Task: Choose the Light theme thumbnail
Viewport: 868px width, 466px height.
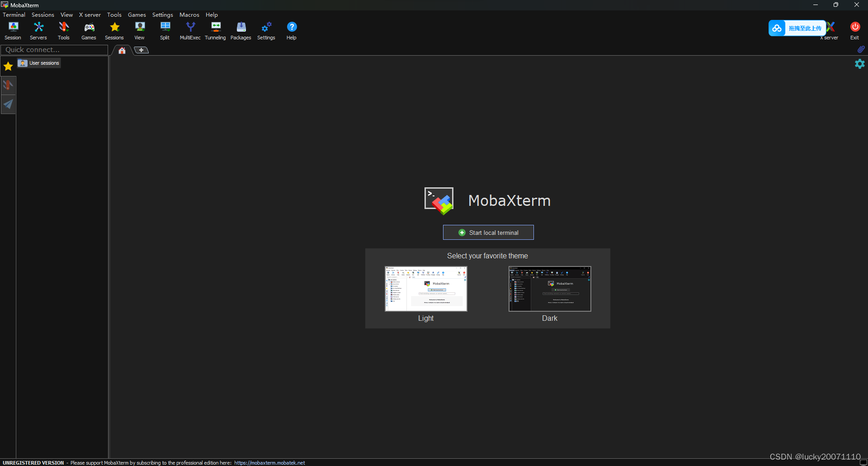Action: pos(426,289)
